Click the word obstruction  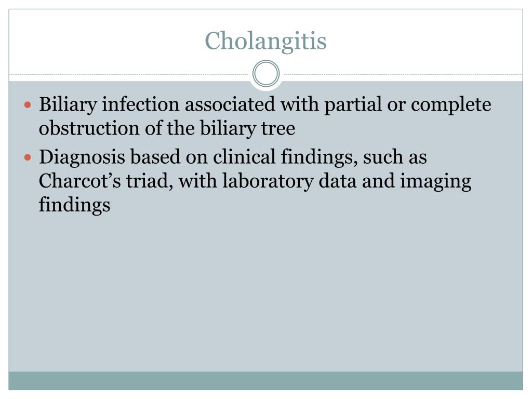pyautogui.click(x=89, y=128)
